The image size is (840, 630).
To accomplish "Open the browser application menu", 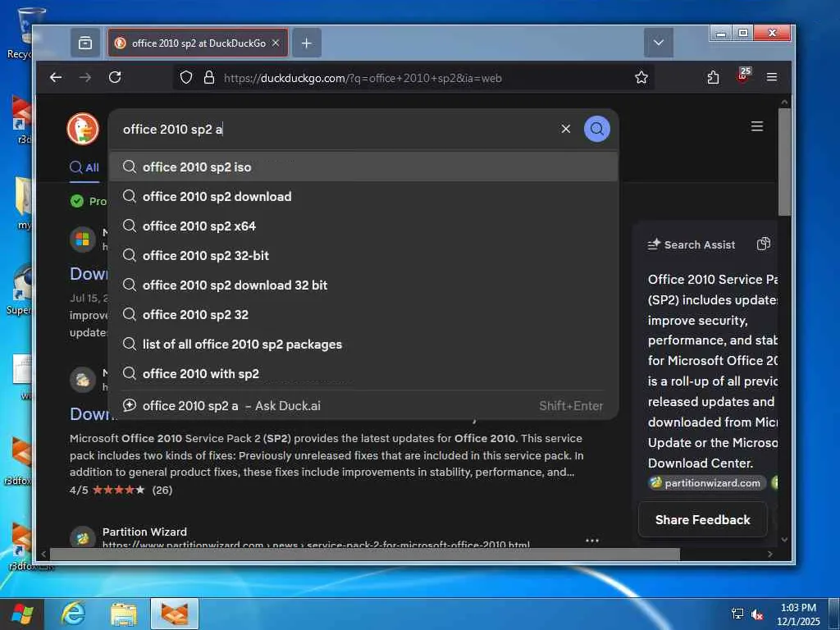I will [771, 78].
